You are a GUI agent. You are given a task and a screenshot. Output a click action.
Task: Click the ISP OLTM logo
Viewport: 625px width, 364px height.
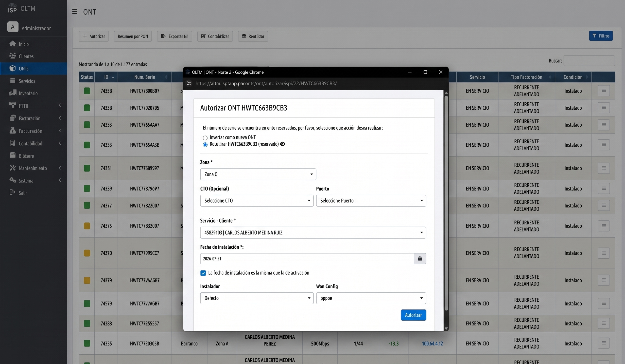click(x=21, y=8)
